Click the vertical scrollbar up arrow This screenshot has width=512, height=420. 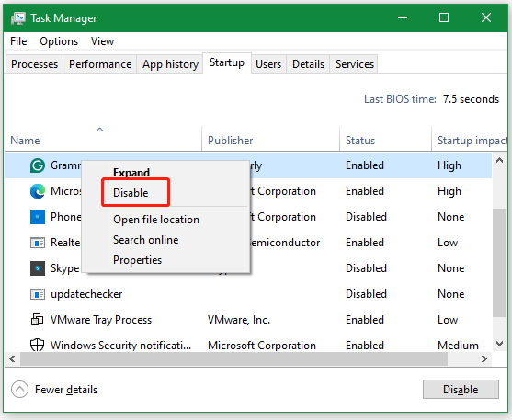pyautogui.click(x=499, y=160)
